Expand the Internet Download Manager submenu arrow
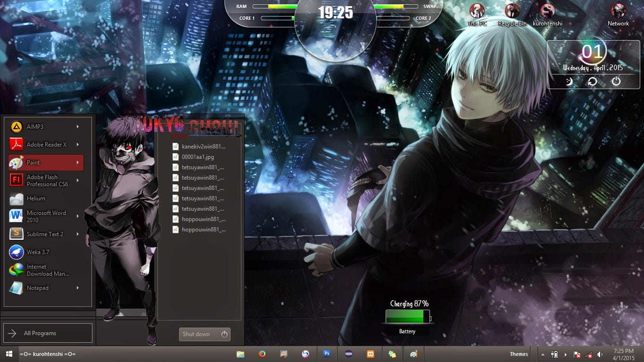This screenshot has width=644, height=362. pyautogui.click(x=78, y=270)
